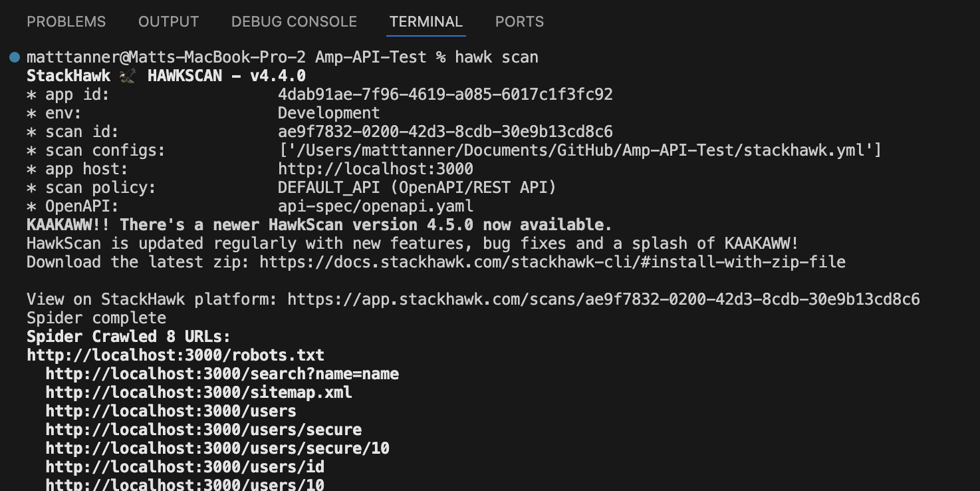Open the localhost:3000/robots.txt URL
This screenshot has height=491, width=980.
point(176,355)
